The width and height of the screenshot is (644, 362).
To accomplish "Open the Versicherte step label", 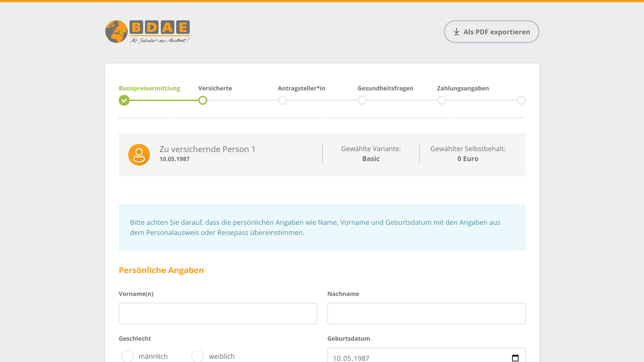I will coord(215,88).
